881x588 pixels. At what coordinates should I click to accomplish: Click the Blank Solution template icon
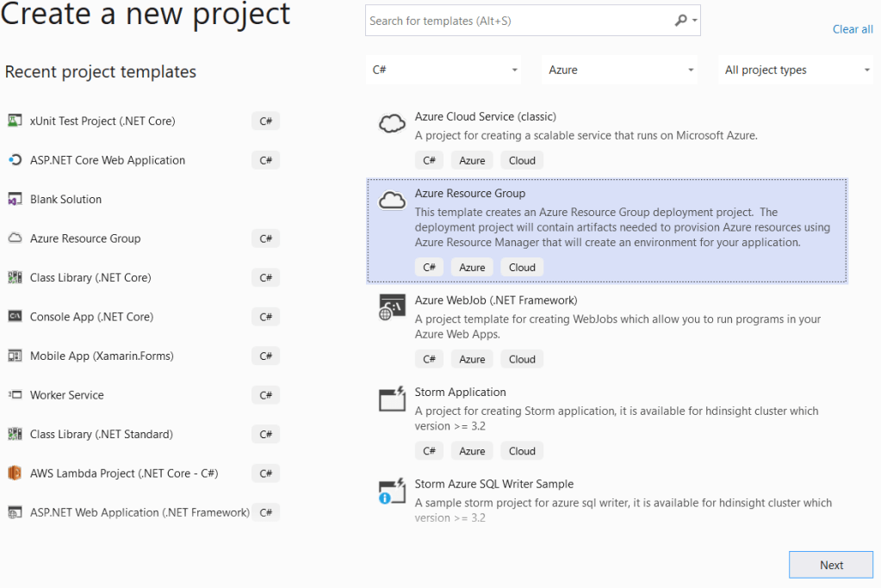(15, 199)
